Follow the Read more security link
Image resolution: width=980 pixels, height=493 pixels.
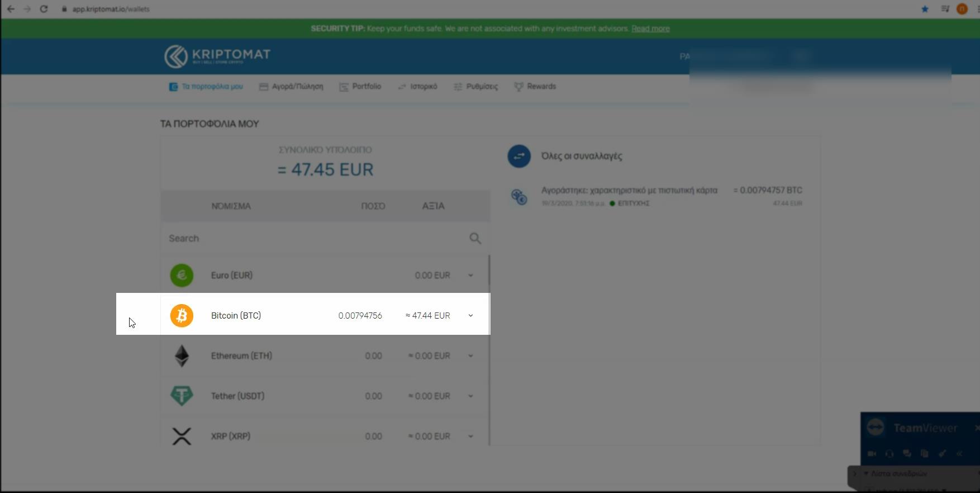click(x=650, y=29)
